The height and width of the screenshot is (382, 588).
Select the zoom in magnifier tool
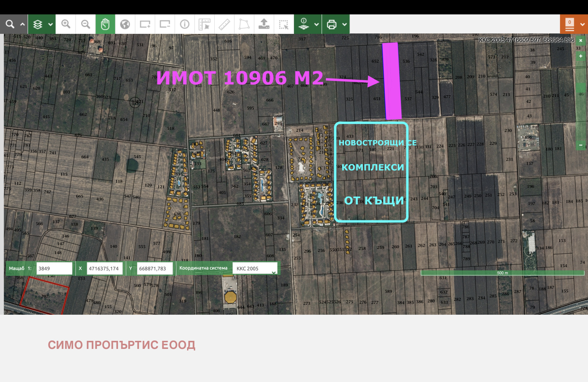(x=66, y=24)
